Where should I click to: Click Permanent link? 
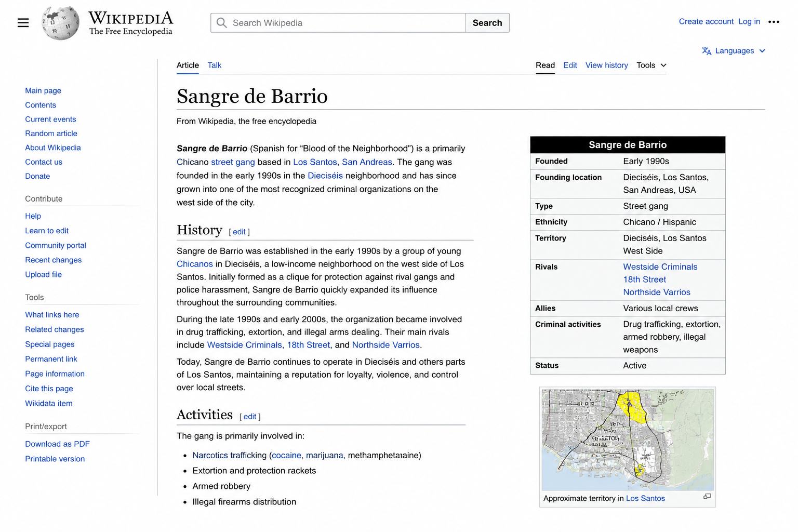click(x=51, y=359)
